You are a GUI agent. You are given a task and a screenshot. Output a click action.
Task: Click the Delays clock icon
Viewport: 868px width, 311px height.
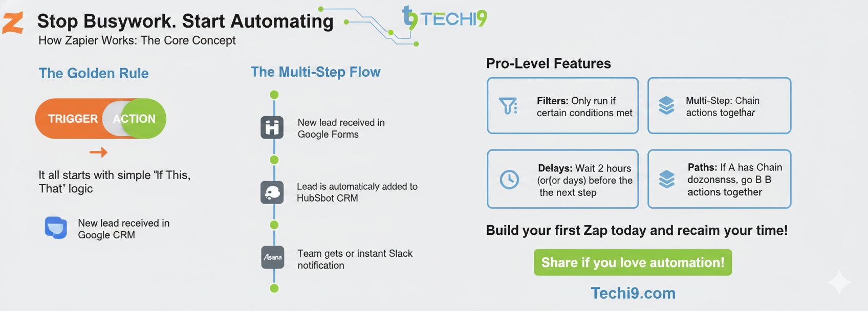(509, 179)
